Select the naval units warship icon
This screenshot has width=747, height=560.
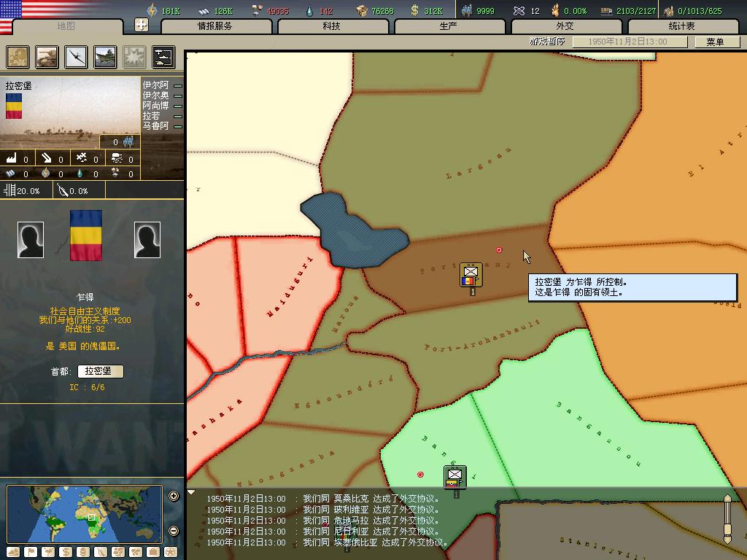click(105, 57)
